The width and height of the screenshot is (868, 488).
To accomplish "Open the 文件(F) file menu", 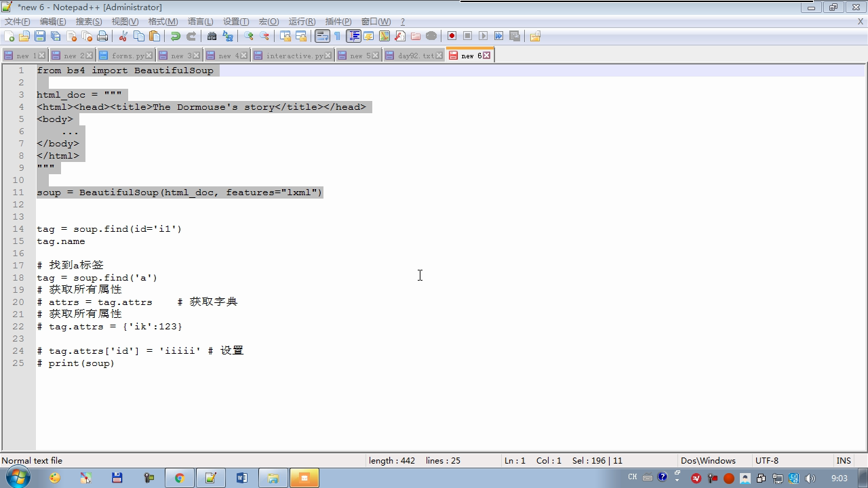I will coord(18,22).
